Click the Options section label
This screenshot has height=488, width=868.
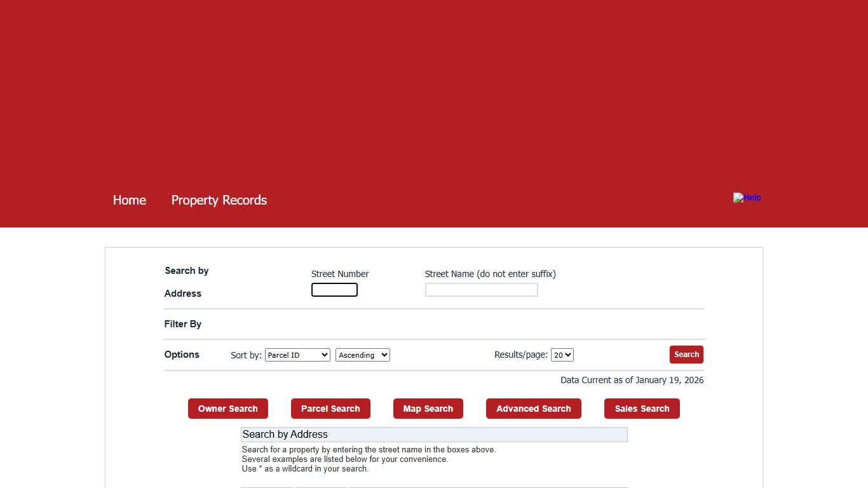(x=181, y=355)
